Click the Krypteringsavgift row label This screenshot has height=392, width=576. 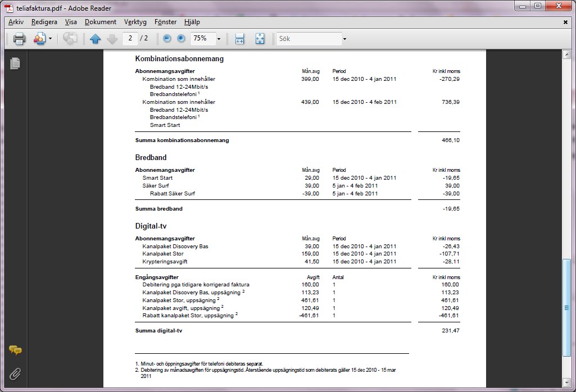point(165,262)
